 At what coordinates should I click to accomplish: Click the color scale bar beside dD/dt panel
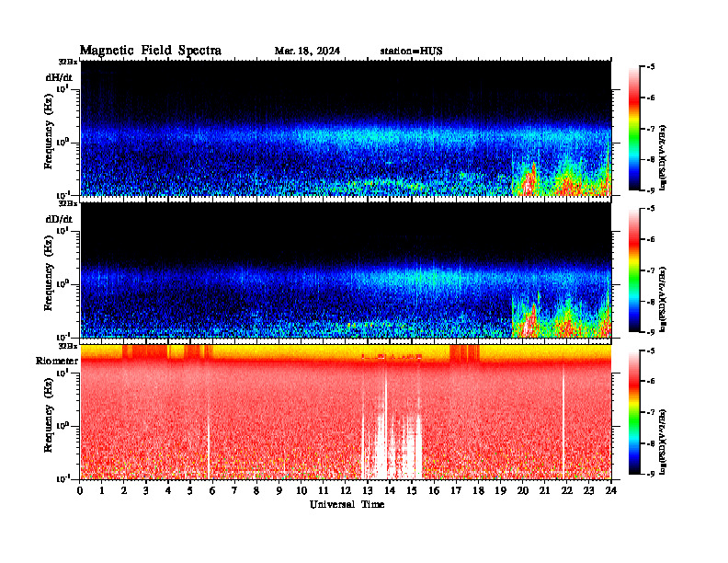(x=634, y=270)
